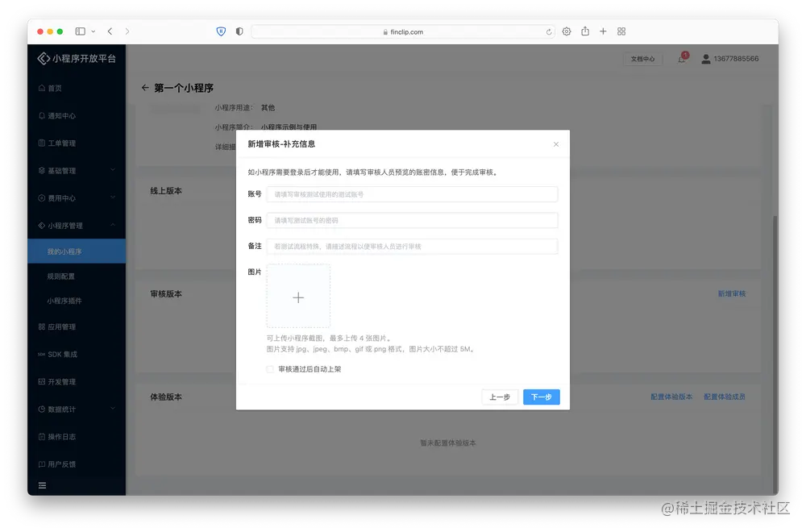Image resolution: width=806 pixels, height=532 pixels.
Task: Open 通知中心 in the sidebar
Action: pyautogui.click(x=77, y=115)
